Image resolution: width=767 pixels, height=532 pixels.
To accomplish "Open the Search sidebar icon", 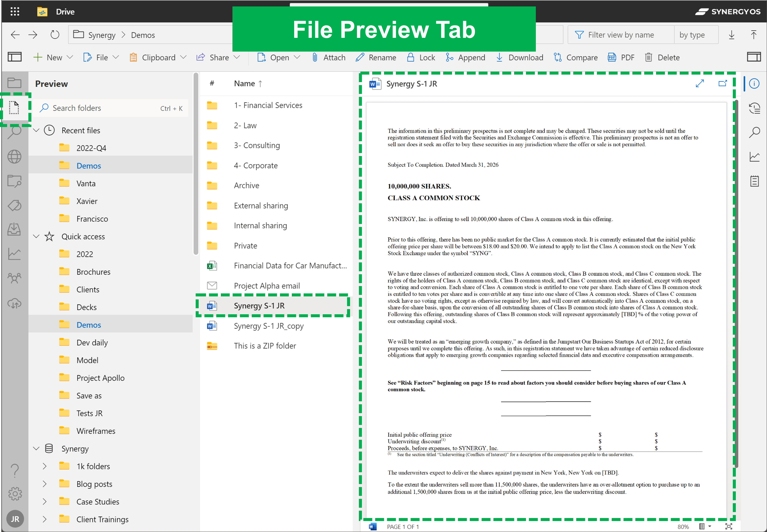I will (x=14, y=132).
